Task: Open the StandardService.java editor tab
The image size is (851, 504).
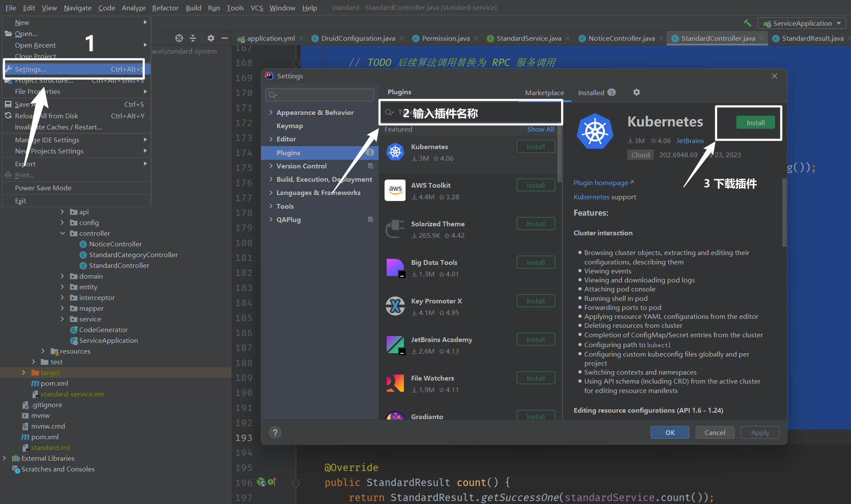Action: tap(528, 38)
